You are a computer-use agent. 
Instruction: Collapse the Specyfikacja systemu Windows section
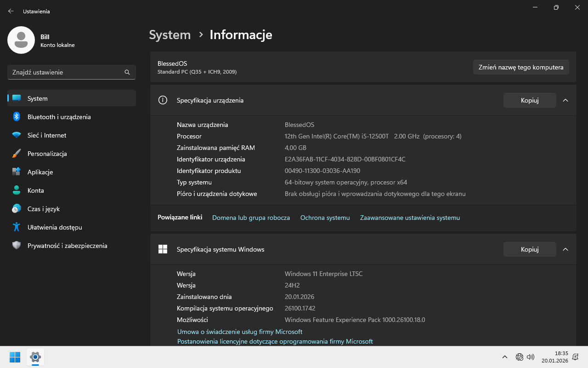(x=565, y=249)
